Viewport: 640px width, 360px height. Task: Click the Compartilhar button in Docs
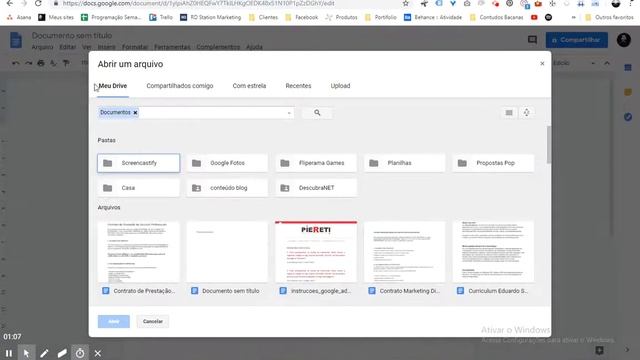(576, 40)
